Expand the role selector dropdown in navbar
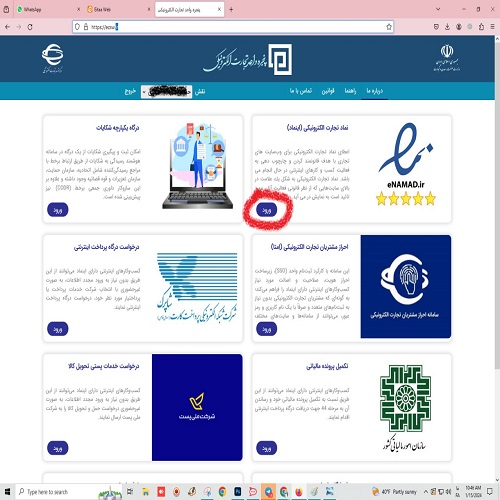Screen dimensions: 500x500 pos(166,91)
